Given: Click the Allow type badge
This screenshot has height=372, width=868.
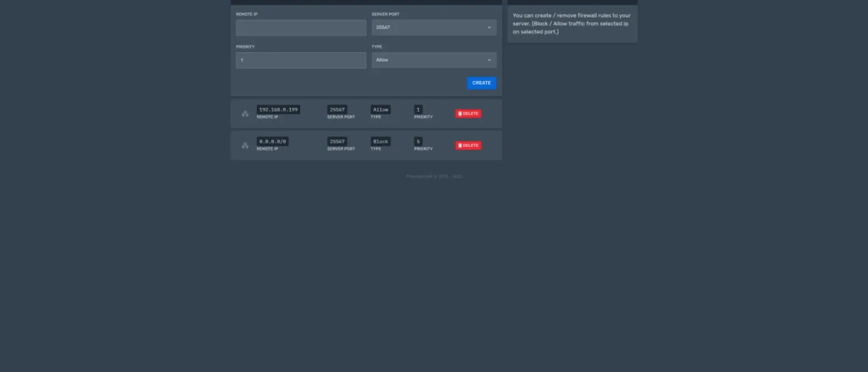Looking at the screenshot, I should click(381, 110).
